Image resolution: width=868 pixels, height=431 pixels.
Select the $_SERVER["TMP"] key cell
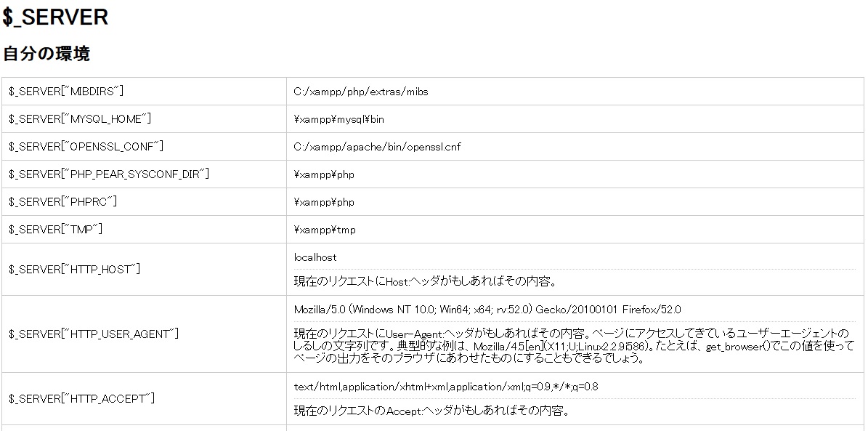[144, 230]
